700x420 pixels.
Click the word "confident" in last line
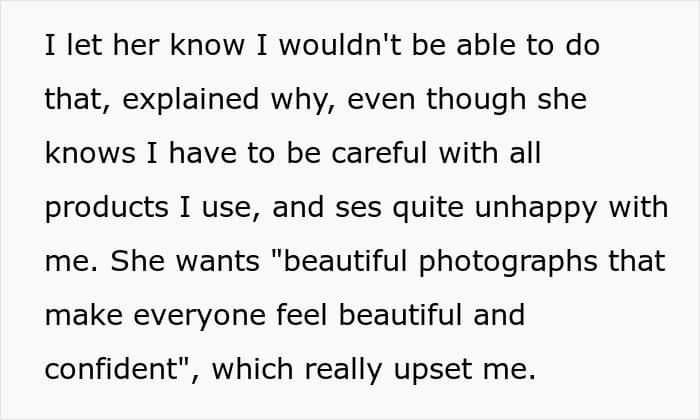point(112,369)
